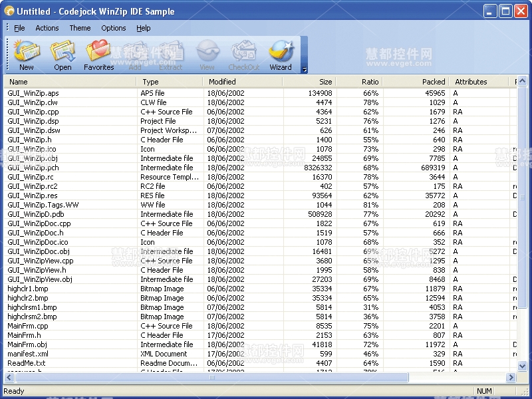Select the GUI_WinZip.pch file row
The image size is (532, 399).
pos(261,168)
